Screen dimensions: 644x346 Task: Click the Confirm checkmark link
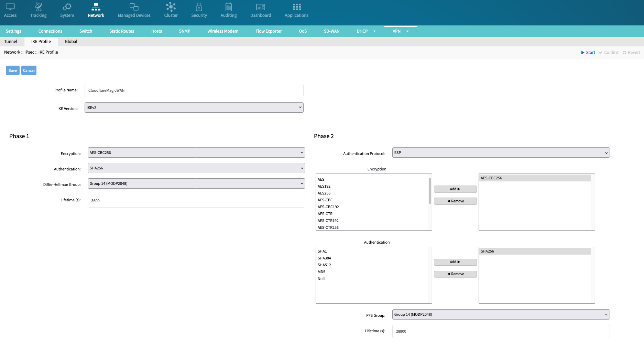609,53
